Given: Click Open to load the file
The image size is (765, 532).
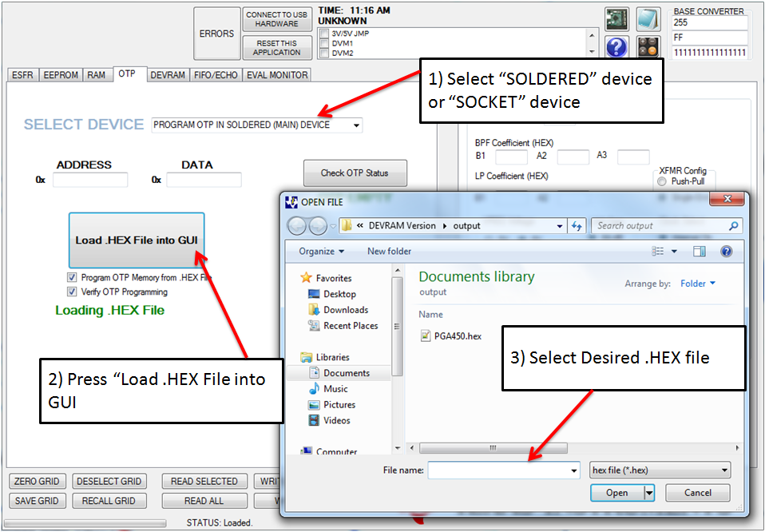Looking at the screenshot, I should 616,493.
